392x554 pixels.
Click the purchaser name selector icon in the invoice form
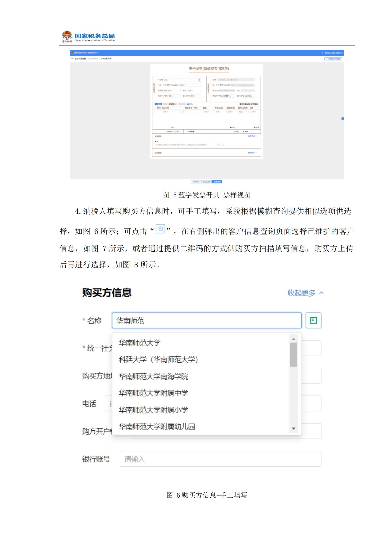(x=200, y=80)
